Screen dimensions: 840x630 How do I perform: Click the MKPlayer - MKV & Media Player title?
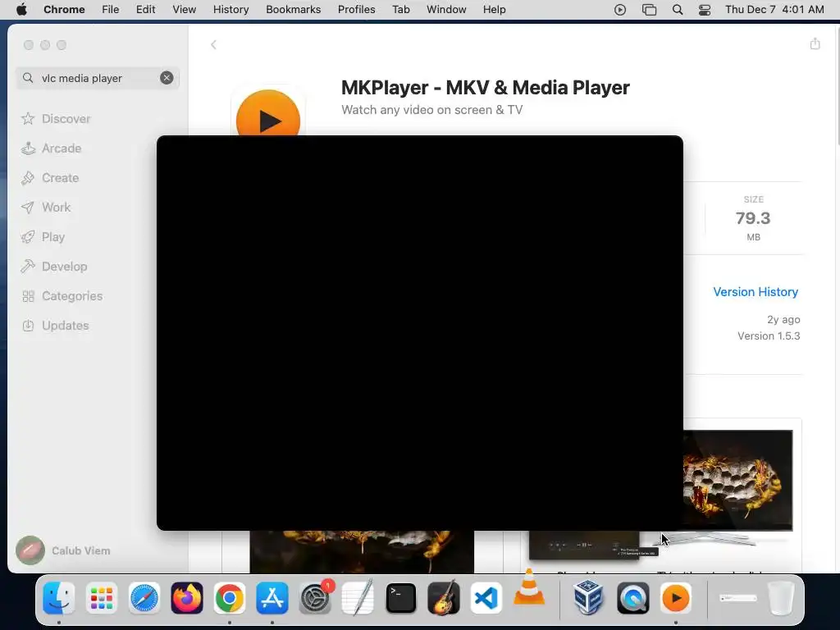pos(486,87)
